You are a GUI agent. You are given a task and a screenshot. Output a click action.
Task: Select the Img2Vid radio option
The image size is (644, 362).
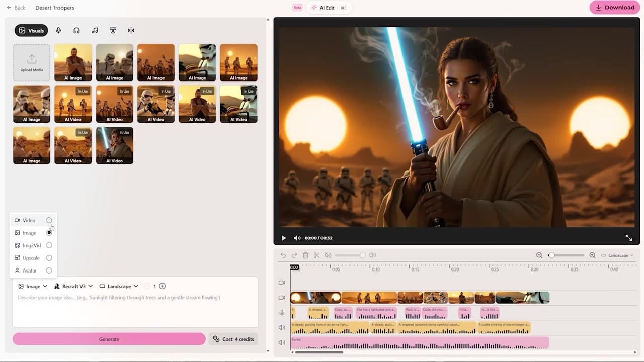click(49, 245)
